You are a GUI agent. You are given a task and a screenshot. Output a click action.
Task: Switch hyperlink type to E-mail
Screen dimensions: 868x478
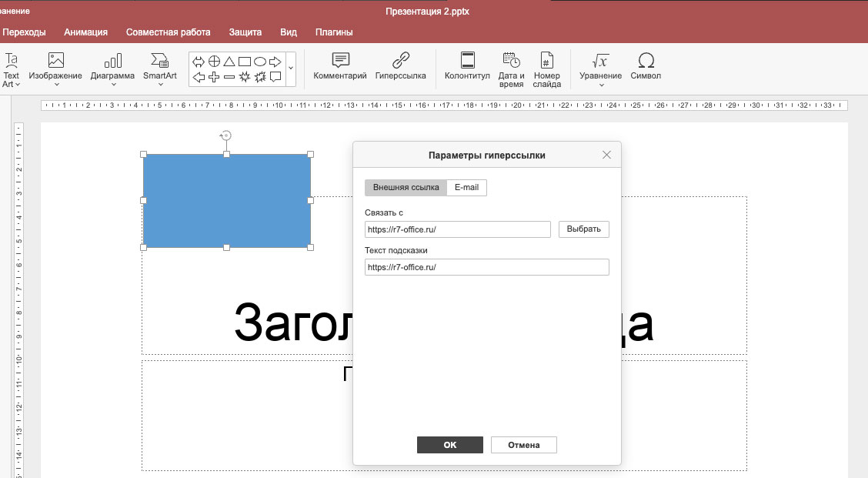click(466, 187)
